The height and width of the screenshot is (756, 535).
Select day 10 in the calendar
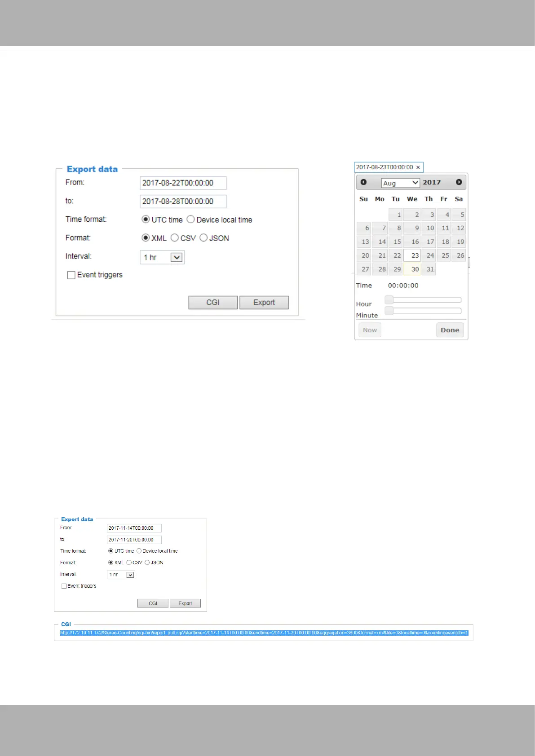click(429, 228)
